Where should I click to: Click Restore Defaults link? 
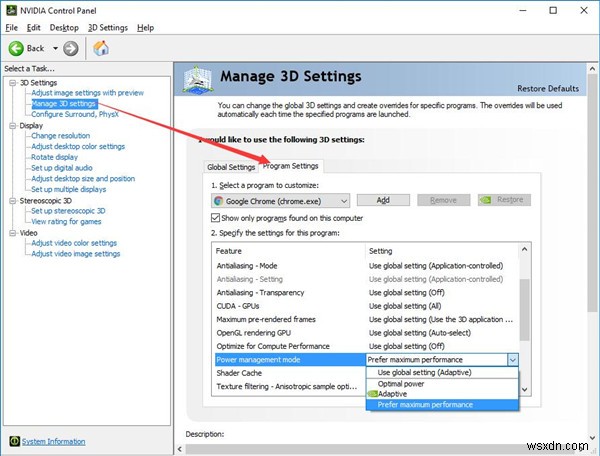548,88
